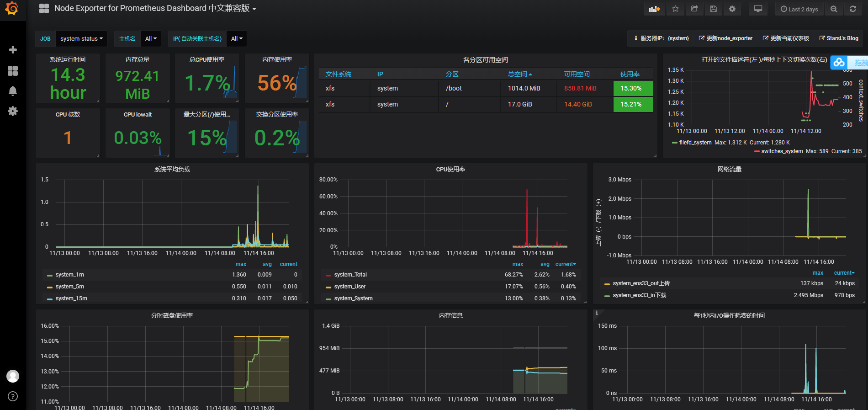Toggle system_5m series in load legend

(69, 287)
